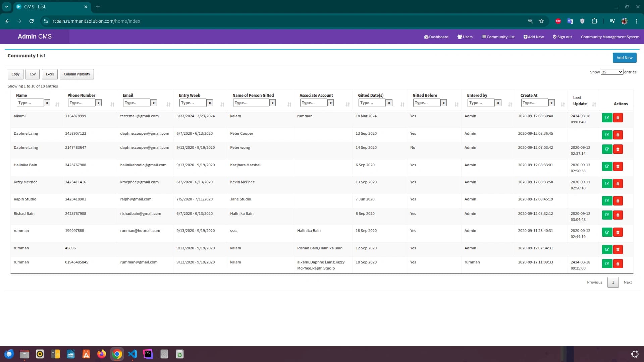
Task: Bookmark this page with star icon
Action: 541,21
